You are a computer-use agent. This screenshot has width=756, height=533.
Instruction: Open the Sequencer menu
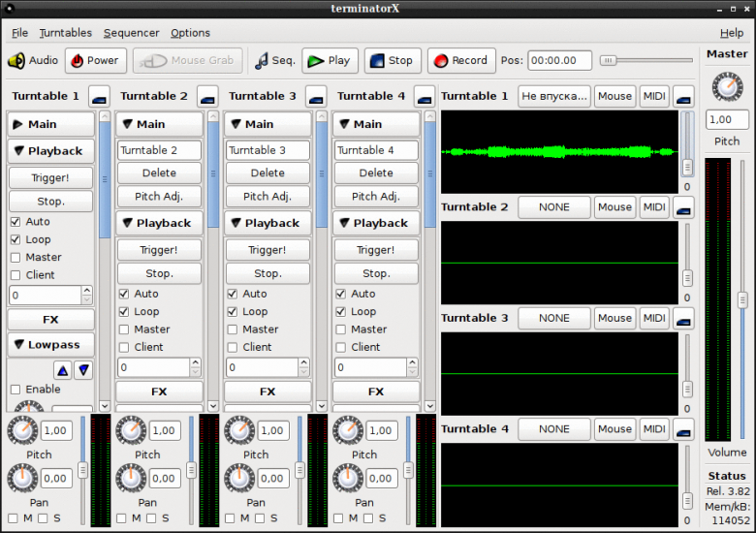click(x=131, y=33)
